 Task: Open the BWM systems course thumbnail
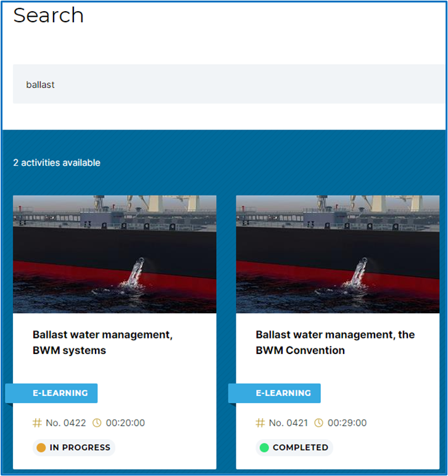[x=115, y=254]
